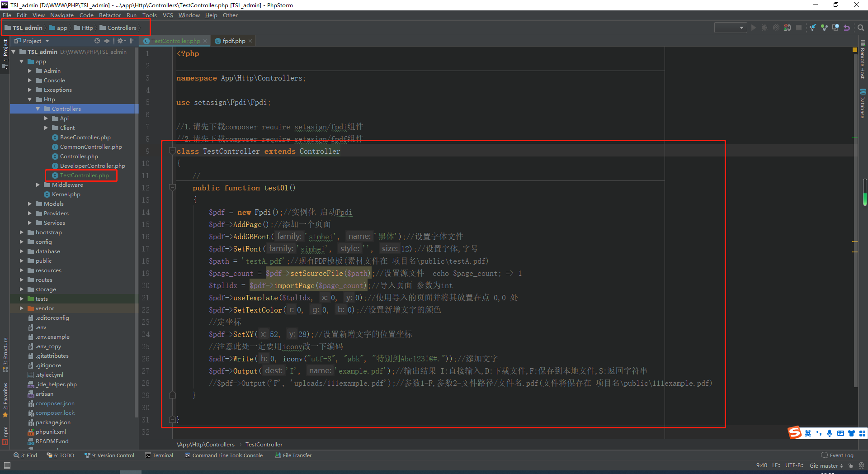Switch to the fpdf.php editor tab
Image resolution: width=868 pixels, height=474 pixels.
(x=233, y=41)
